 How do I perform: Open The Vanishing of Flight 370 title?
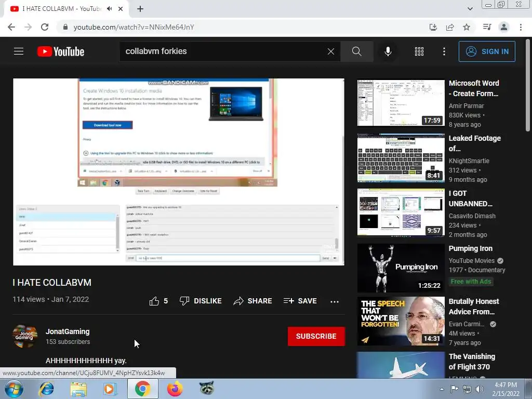(x=472, y=362)
